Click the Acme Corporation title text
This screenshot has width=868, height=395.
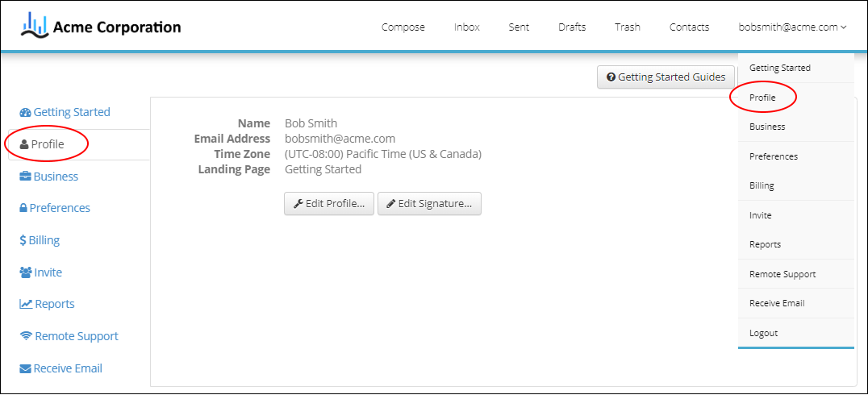coord(117,27)
